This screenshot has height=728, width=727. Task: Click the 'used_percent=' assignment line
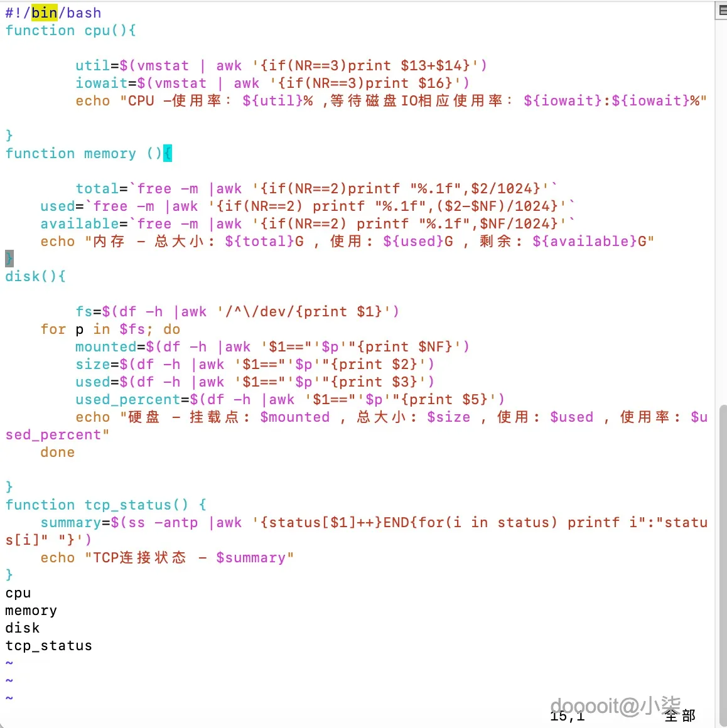point(290,399)
